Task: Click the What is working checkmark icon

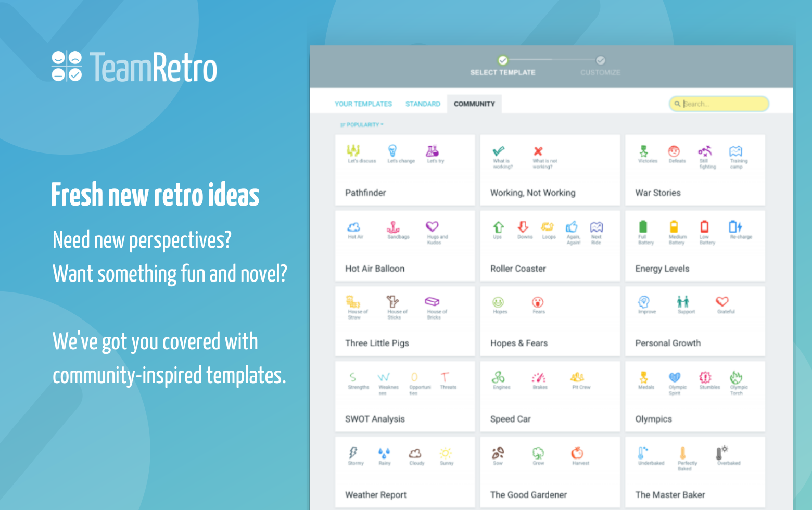Action: click(499, 151)
